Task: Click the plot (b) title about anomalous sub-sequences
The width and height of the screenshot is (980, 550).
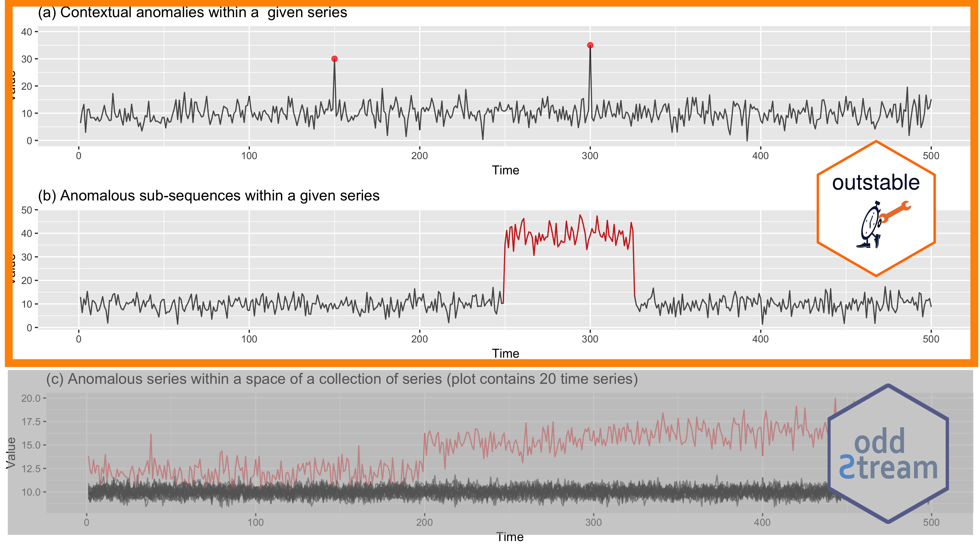Action: pyautogui.click(x=209, y=196)
